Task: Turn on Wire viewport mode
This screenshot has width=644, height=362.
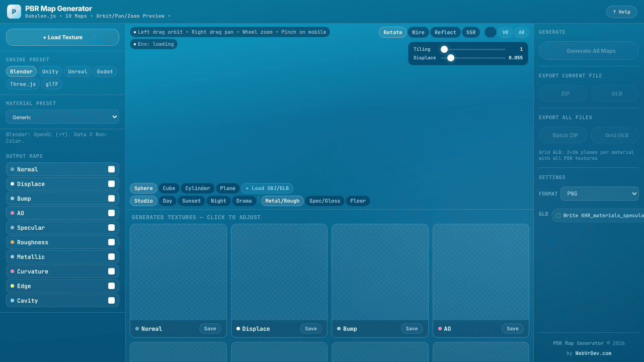Action: pyautogui.click(x=418, y=32)
